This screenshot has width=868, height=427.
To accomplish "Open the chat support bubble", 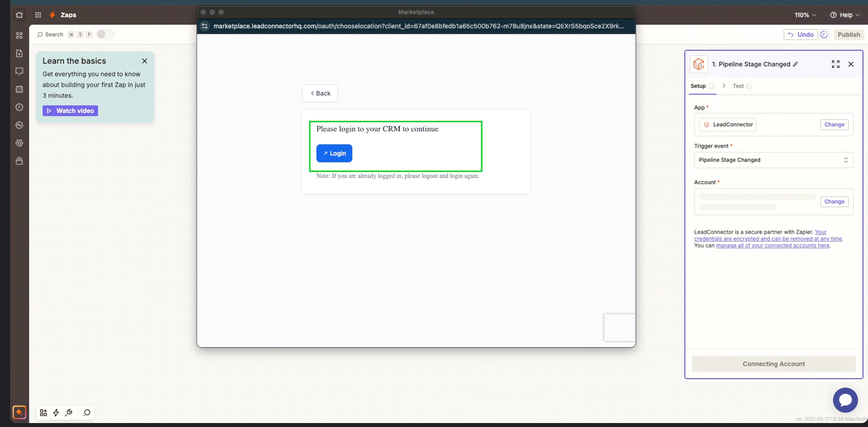I will [845, 400].
